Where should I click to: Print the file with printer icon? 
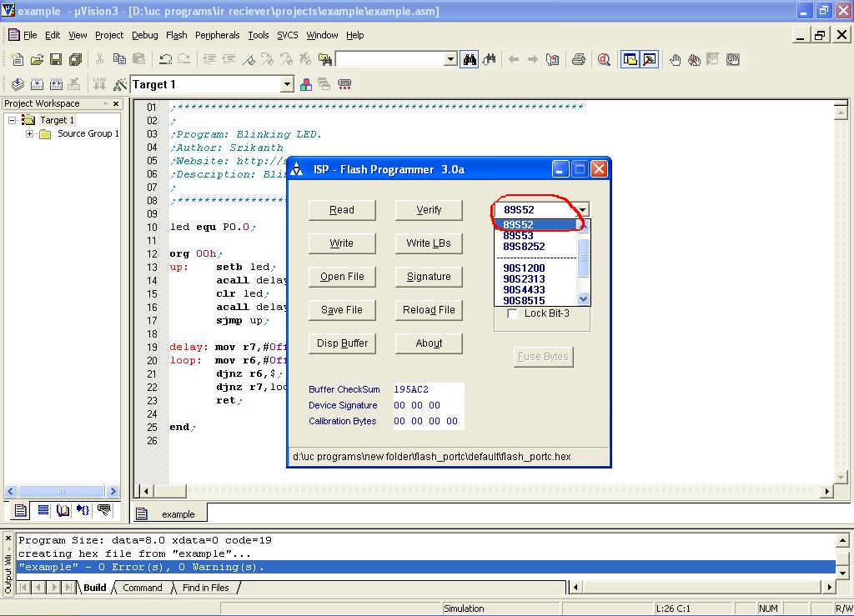pos(579,59)
